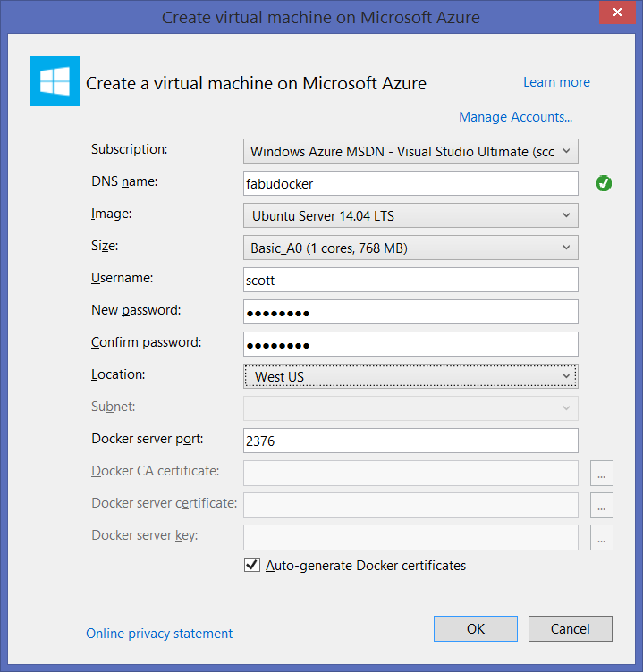
Task: Browse for the Docker server certificate file
Action: point(601,505)
